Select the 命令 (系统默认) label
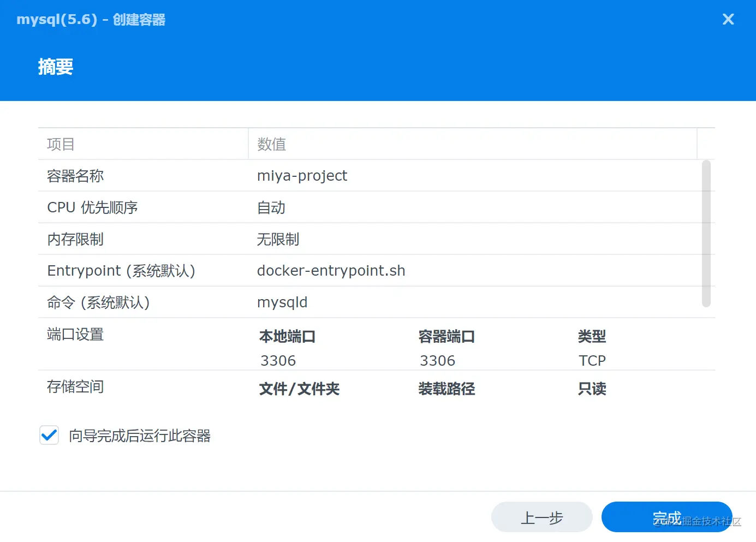The width and height of the screenshot is (756, 542). pyautogui.click(x=98, y=302)
